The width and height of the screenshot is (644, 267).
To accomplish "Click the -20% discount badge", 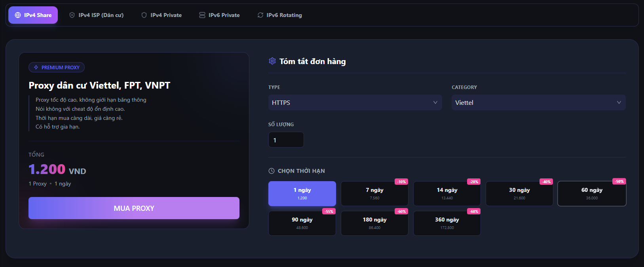I will coord(474,182).
